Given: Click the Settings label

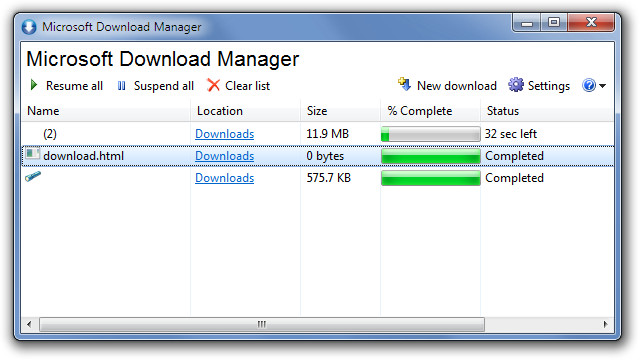Looking at the screenshot, I should coord(549,86).
